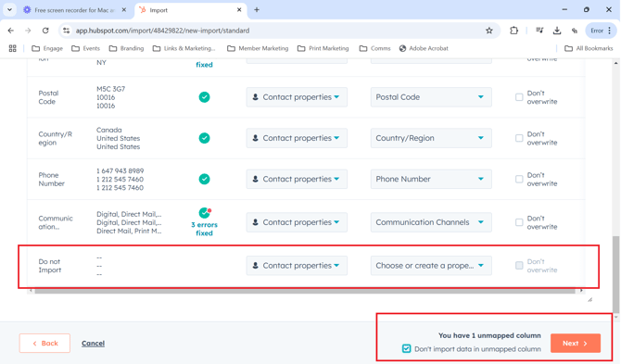Screen dimensions: 621x364
Task: Switch to the Free screen recorder tab
Action: pyautogui.click(x=74, y=10)
